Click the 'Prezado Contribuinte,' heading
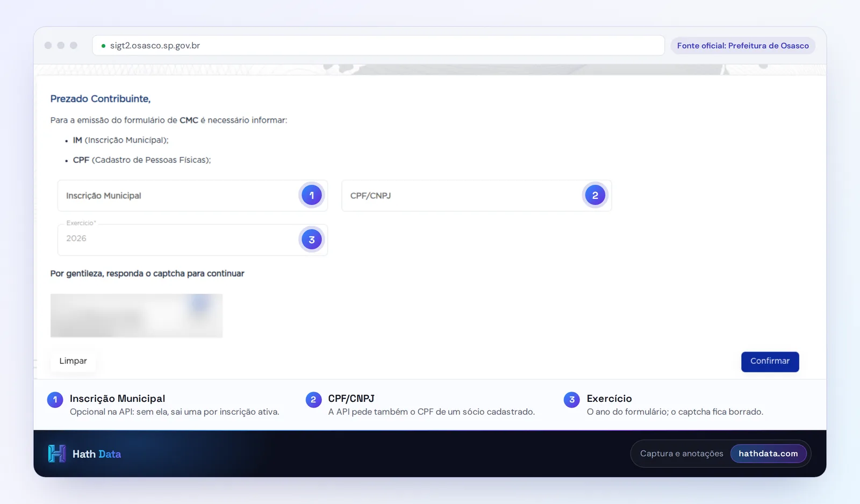 pyautogui.click(x=101, y=99)
